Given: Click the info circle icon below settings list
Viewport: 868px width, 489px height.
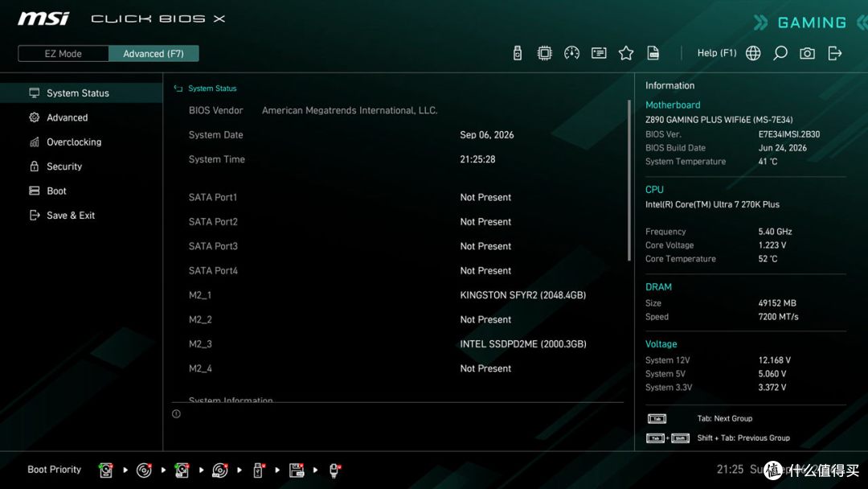Looking at the screenshot, I should tap(176, 413).
